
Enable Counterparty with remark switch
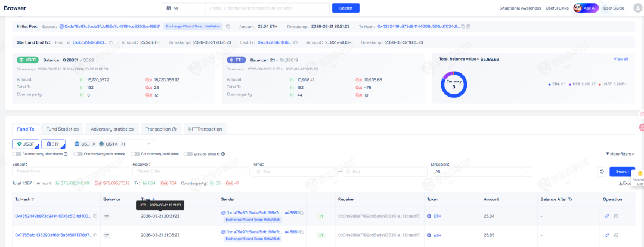click(78, 154)
